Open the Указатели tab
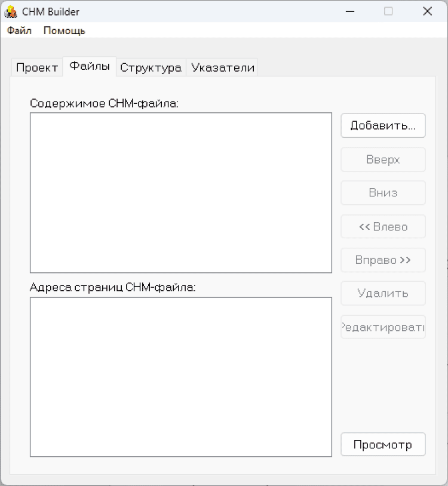 [x=223, y=67]
